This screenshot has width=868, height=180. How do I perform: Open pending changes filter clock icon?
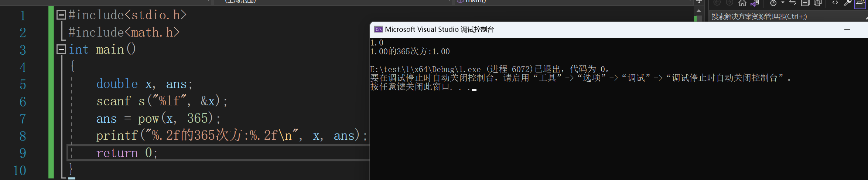(x=773, y=3)
